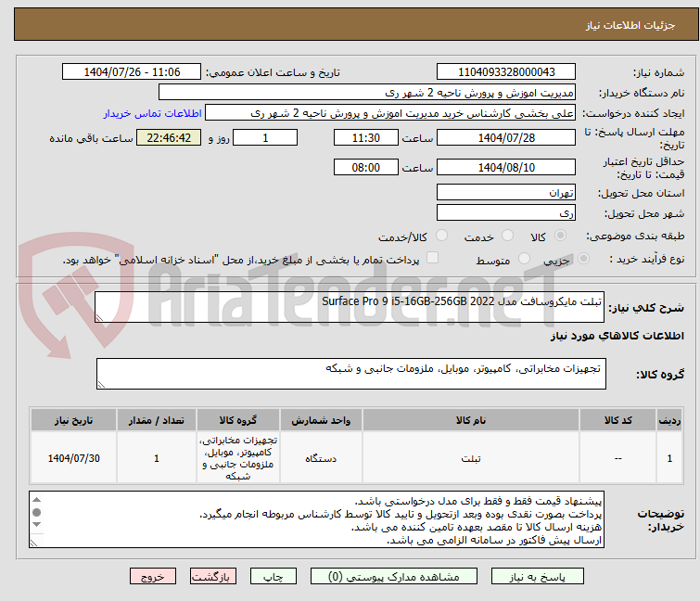
Task: Click the گروه کالا table column header
Action: [238, 420]
